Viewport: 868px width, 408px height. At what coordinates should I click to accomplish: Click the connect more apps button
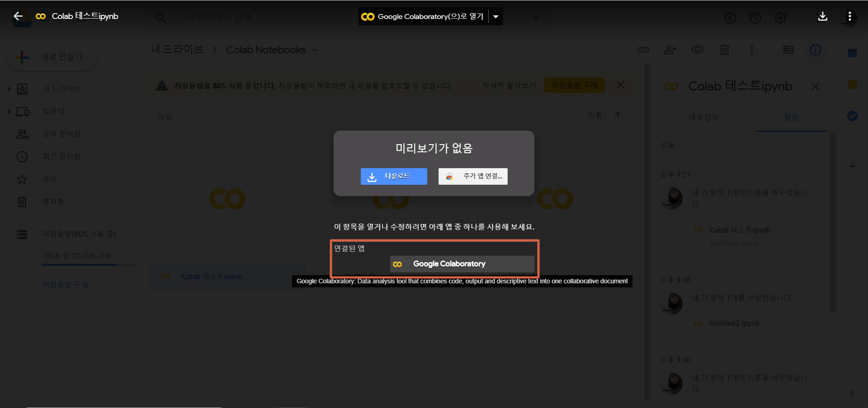(473, 176)
